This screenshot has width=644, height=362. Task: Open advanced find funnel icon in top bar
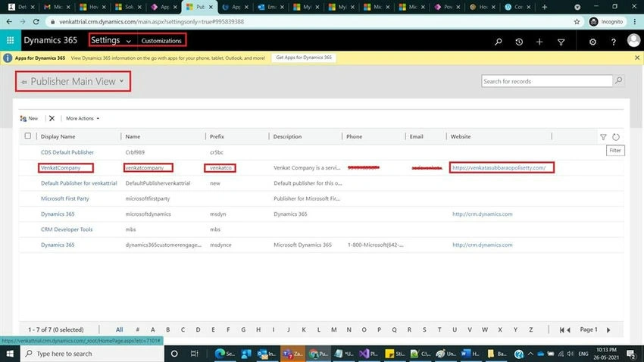pyautogui.click(x=561, y=42)
